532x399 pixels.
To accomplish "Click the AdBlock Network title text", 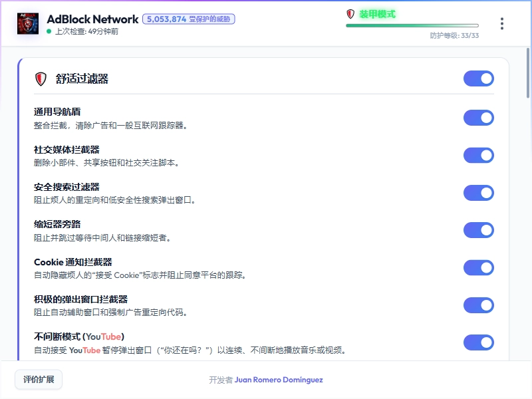I will coord(92,19).
